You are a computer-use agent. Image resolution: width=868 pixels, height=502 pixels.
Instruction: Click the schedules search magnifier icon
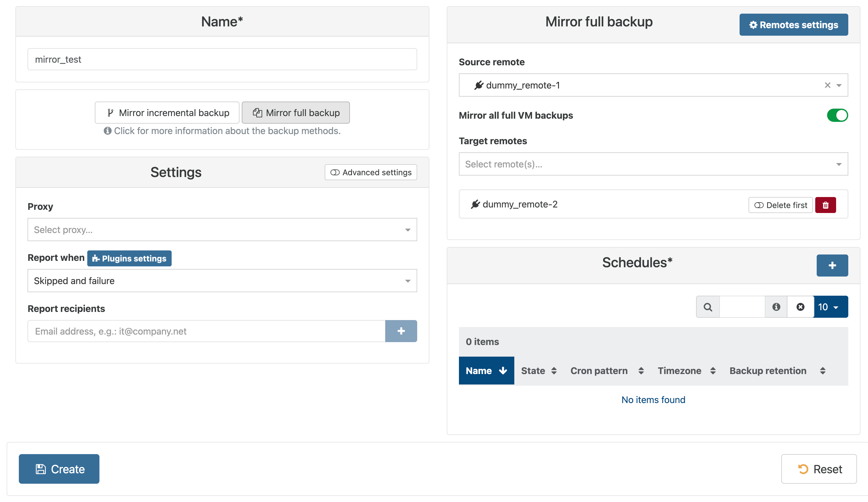pyautogui.click(x=707, y=307)
